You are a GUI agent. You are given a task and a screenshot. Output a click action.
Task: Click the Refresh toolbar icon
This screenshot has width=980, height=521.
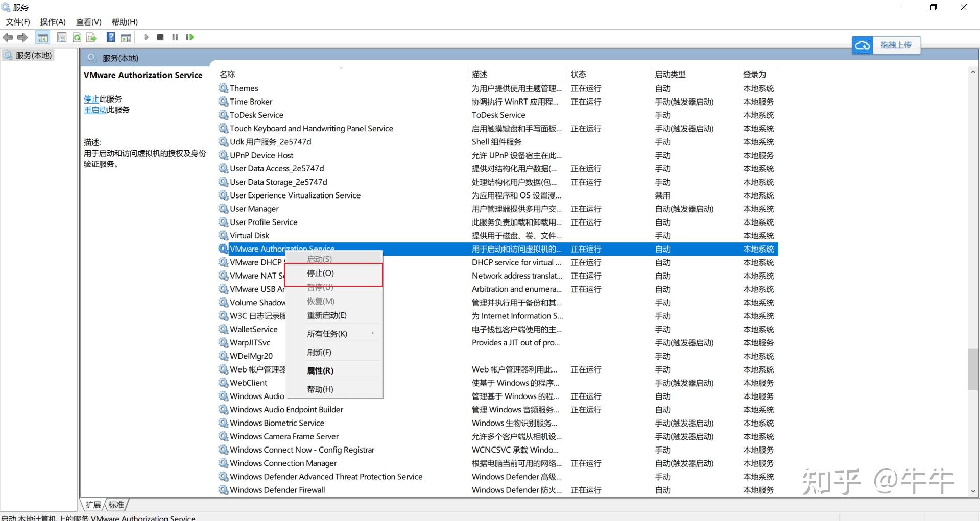(x=77, y=37)
